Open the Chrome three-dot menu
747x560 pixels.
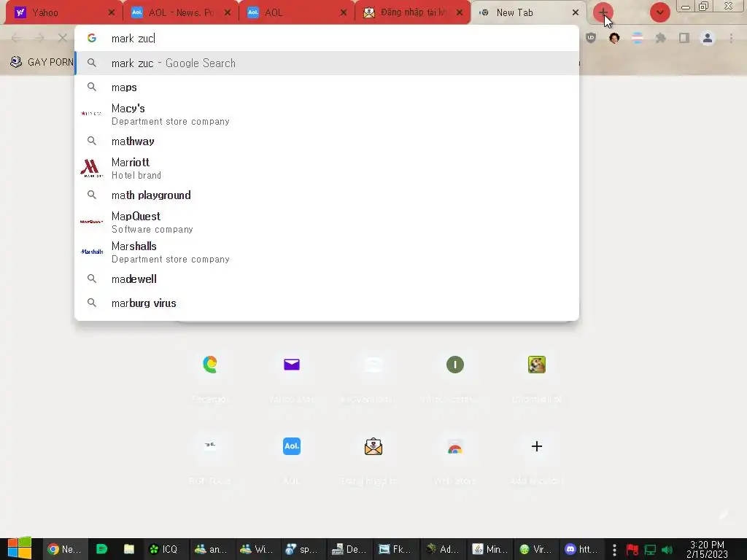[731, 38]
